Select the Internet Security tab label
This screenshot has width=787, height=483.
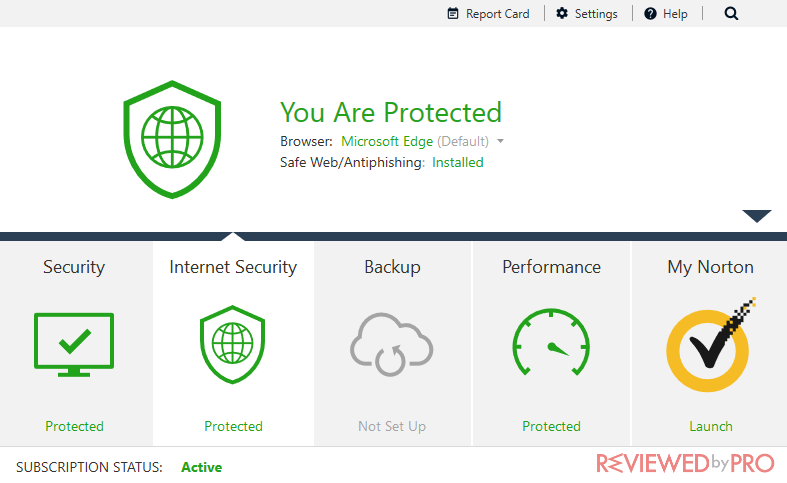[233, 267]
